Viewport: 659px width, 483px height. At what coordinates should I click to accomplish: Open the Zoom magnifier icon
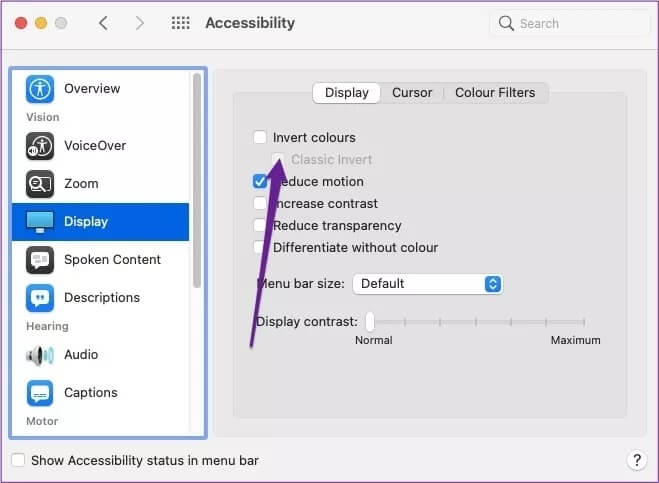click(40, 184)
